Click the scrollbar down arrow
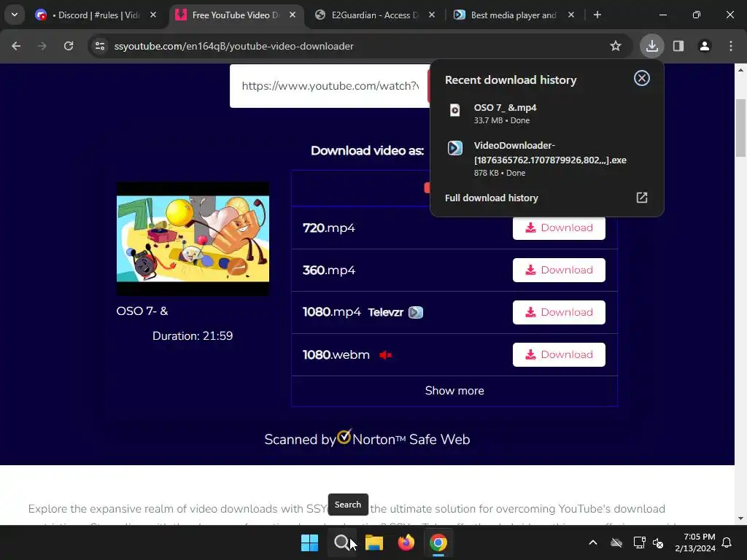This screenshot has width=747, height=560. (x=741, y=518)
